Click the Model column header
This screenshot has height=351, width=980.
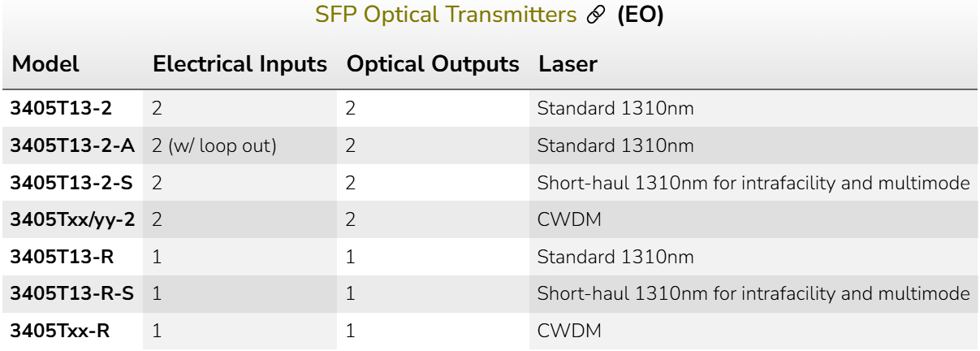click(x=45, y=64)
